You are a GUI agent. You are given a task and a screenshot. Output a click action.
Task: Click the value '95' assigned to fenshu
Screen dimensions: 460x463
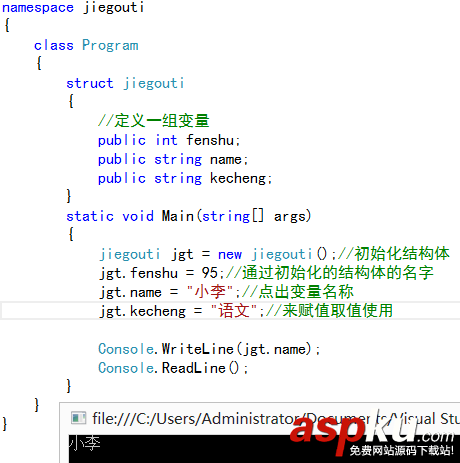tap(209, 273)
